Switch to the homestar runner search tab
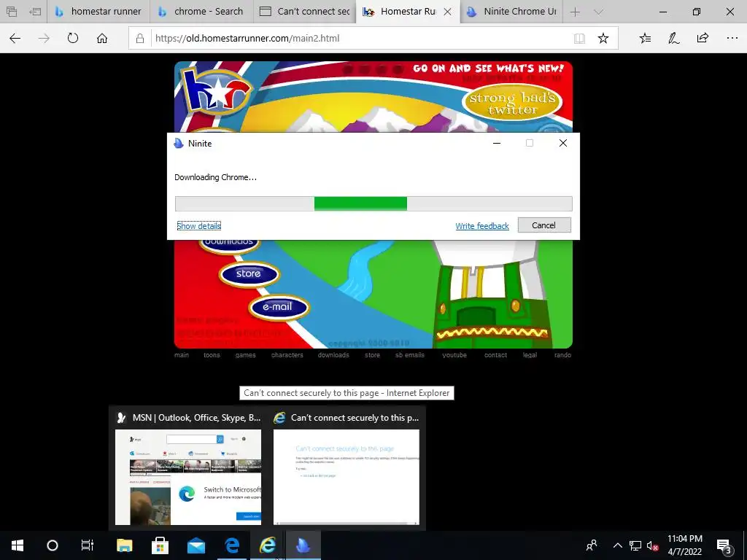Viewport: 747px width, 560px height. point(98,12)
